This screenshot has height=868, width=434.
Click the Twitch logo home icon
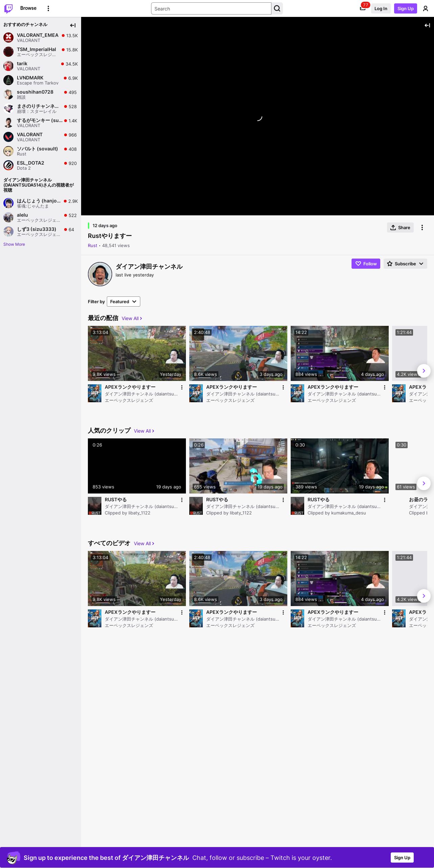click(8, 8)
